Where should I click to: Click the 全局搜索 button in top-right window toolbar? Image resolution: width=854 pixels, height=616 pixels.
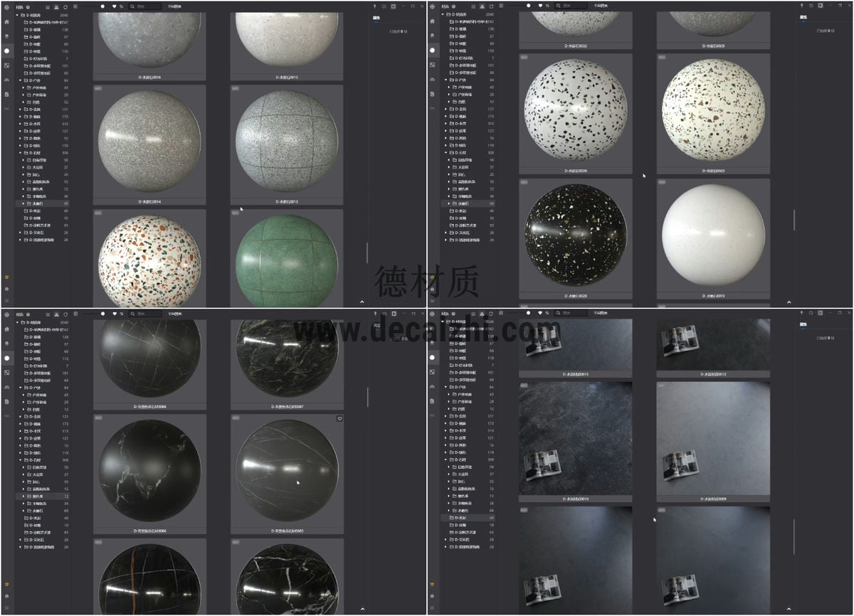tap(601, 6)
